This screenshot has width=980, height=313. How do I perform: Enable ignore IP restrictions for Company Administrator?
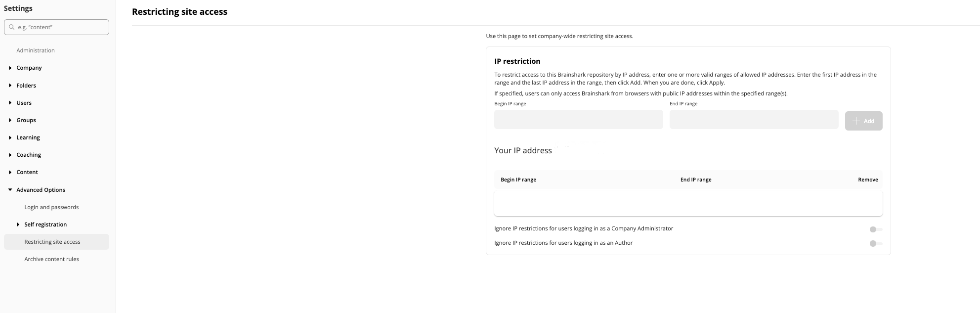(875, 229)
